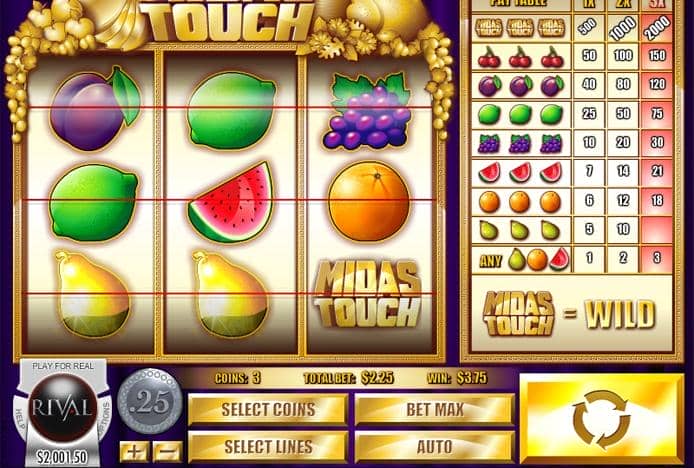The height and width of the screenshot is (468, 694).
Task: Click the Midas Touch wild symbol on third reel
Action: coord(368,294)
